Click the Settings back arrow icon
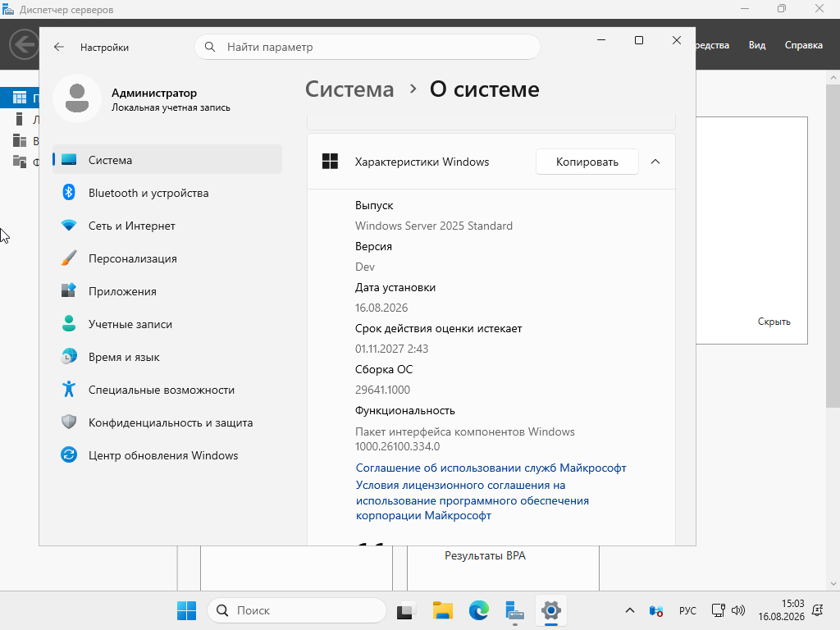The width and height of the screenshot is (840, 630). pyautogui.click(x=59, y=47)
